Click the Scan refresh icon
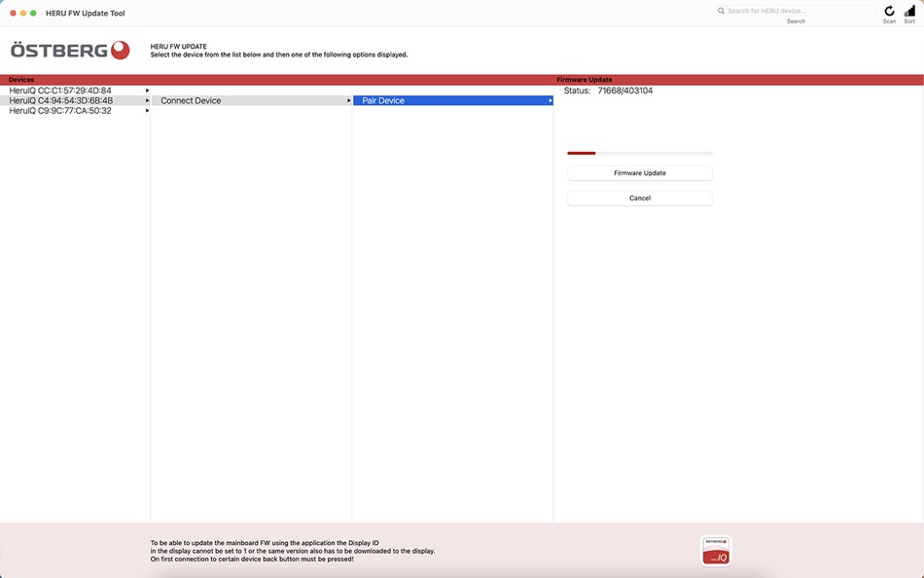 click(889, 11)
